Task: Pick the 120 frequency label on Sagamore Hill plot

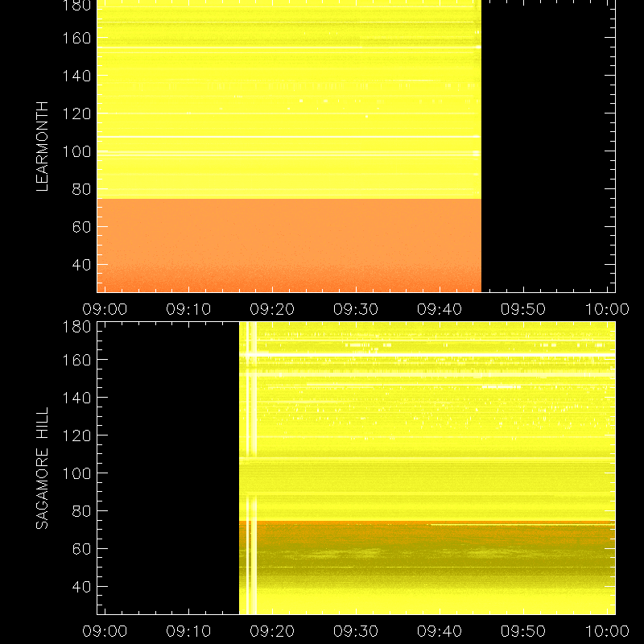Action: coord(76,436)
